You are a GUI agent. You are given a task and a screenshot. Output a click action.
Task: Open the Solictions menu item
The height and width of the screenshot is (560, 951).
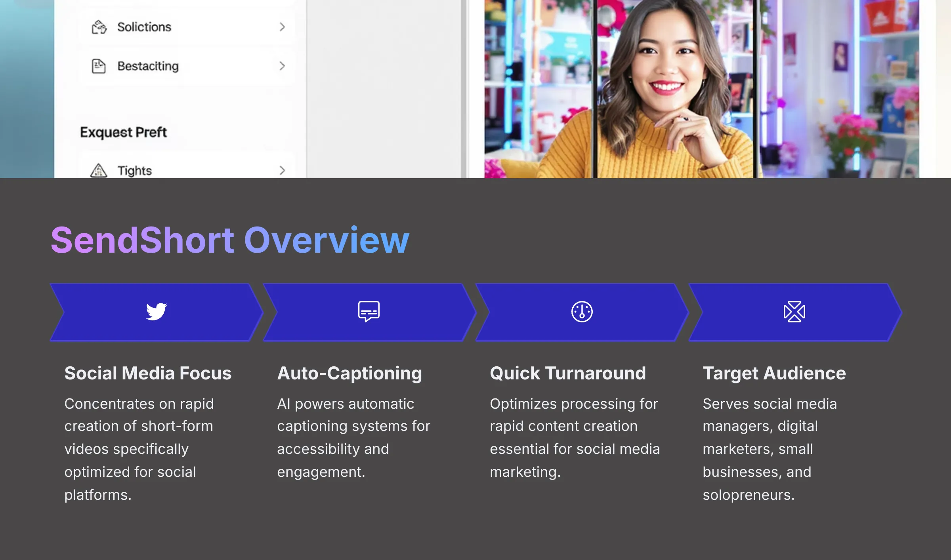click(187, 27)
